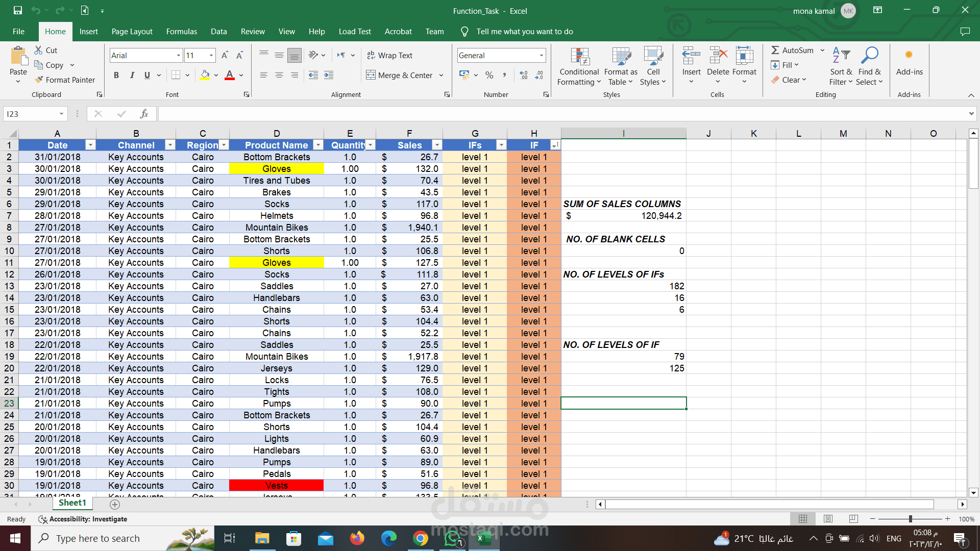Switch to the Insert tab
Screen dimensions: 980x551
(88, 32)
